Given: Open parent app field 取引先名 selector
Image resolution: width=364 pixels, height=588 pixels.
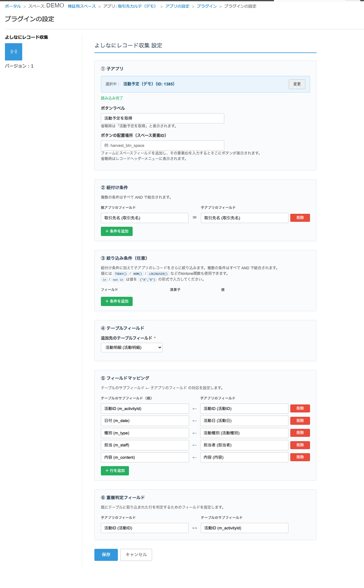Looking at the screenshot, I should click(145, 218).
